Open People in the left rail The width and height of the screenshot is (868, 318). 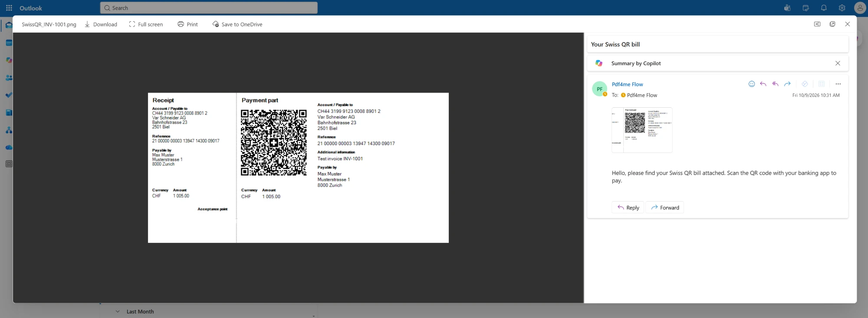click(x=9, y=78)
